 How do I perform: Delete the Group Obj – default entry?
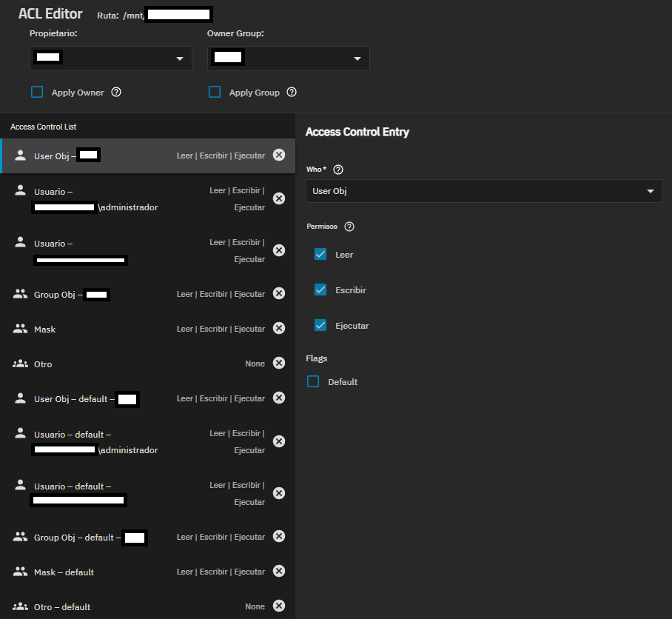coord(279,536)
